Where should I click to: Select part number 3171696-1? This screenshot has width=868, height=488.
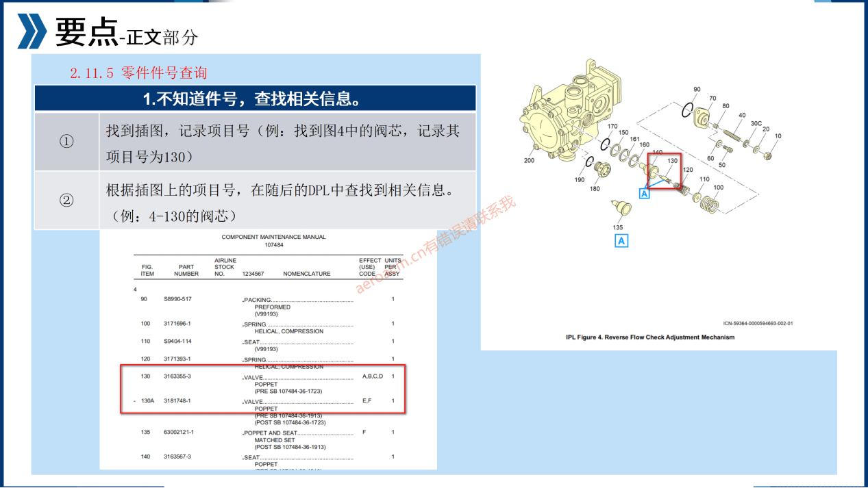point(177,324)
